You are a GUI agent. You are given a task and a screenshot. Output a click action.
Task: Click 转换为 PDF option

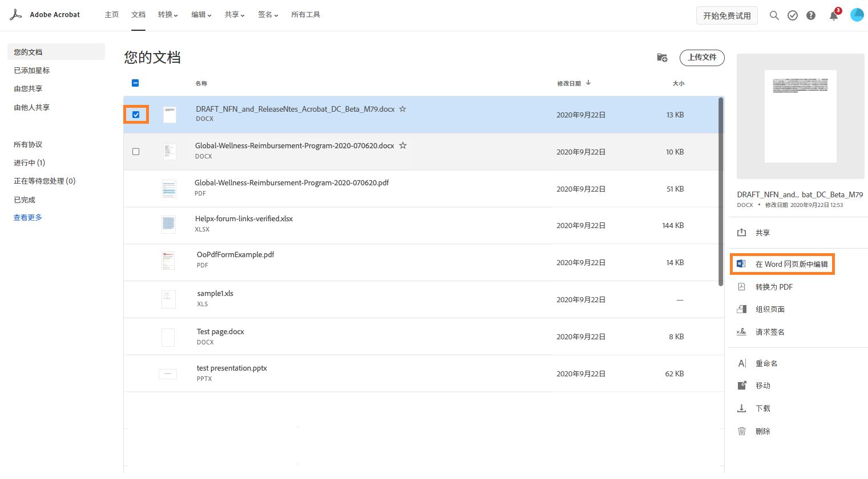[x=774, y=287]
